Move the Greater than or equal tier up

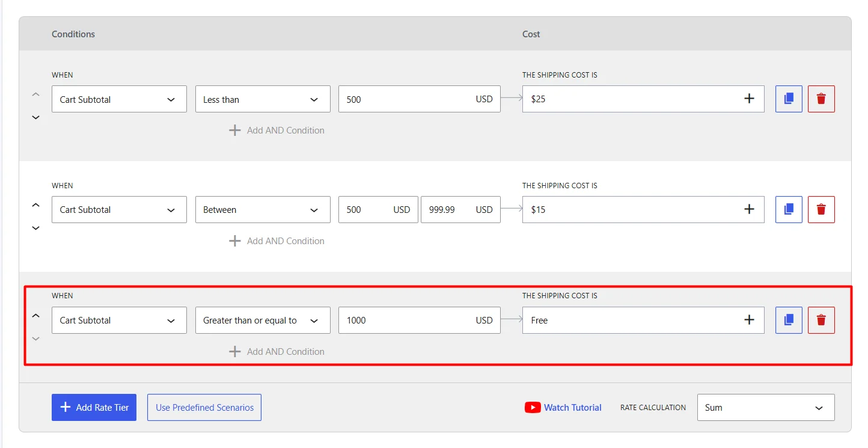(x=35, y=316)
